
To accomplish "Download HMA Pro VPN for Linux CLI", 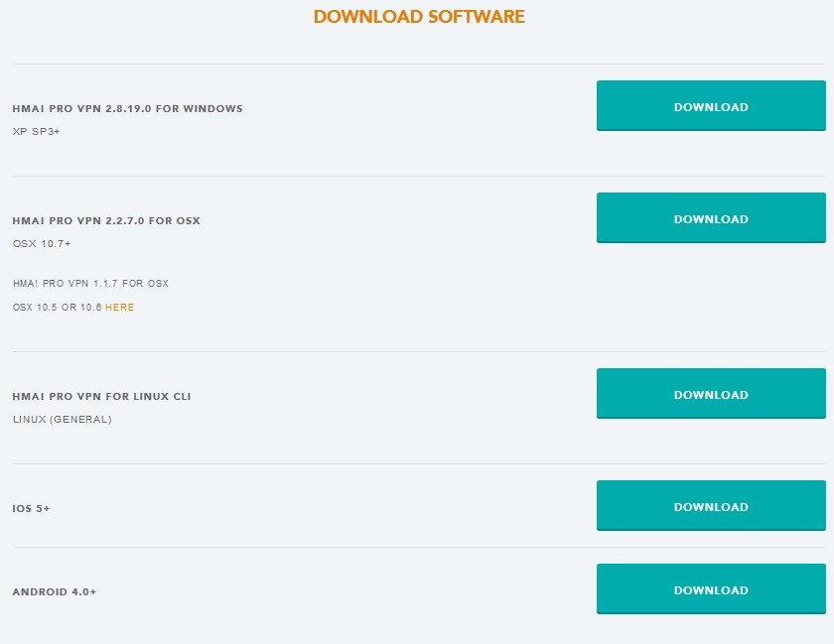I will 711,394.
